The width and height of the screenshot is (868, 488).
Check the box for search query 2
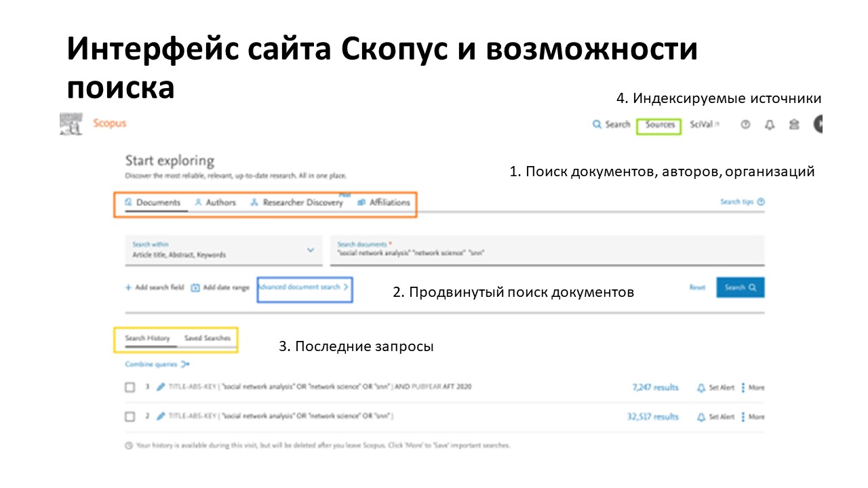pyautogui.click(x=130, y=417)
